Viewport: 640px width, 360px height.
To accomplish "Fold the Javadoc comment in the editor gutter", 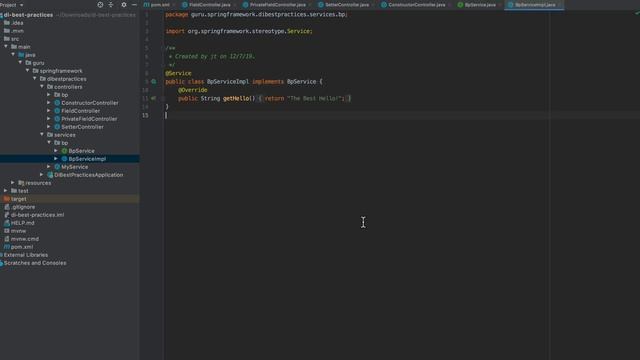I will [162, 48].
